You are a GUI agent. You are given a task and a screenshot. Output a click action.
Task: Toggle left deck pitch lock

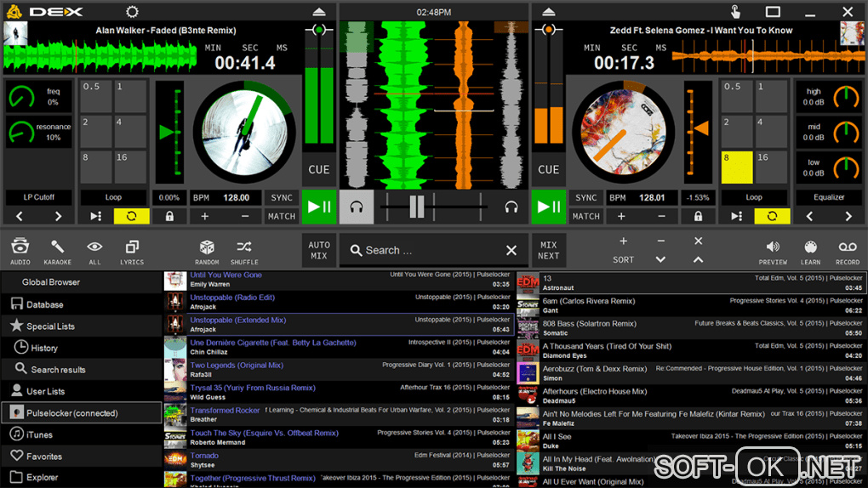[169, 216]
